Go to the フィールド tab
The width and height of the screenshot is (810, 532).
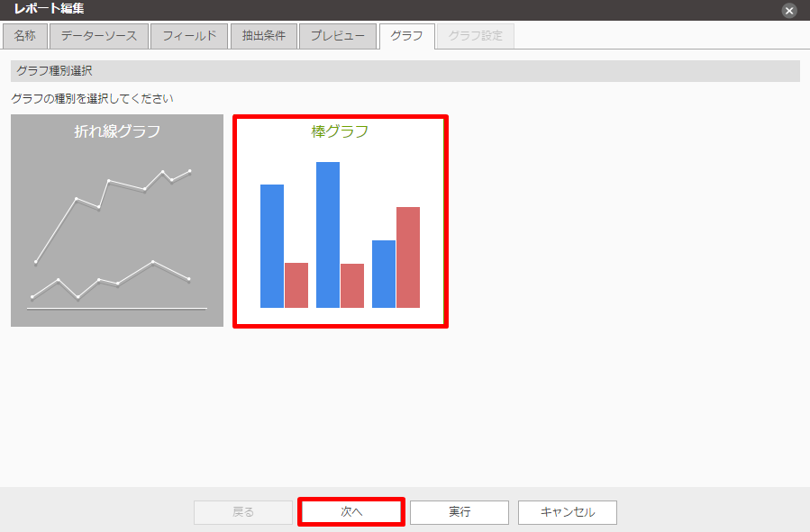(189, 36)
